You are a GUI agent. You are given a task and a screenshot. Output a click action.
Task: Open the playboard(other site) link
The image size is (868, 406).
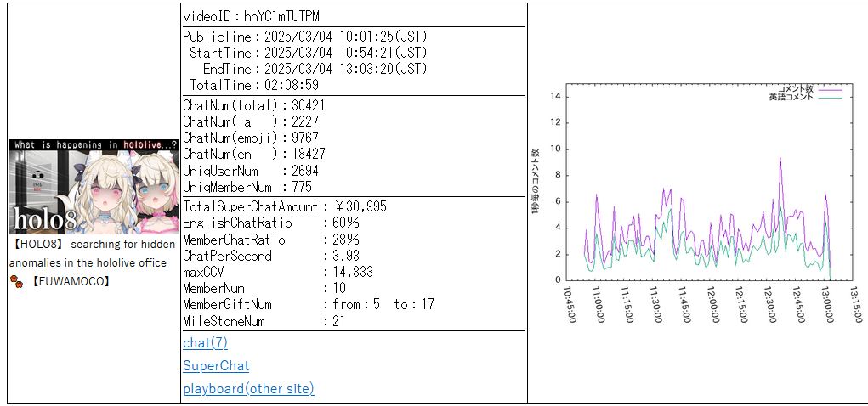[248, 389]
